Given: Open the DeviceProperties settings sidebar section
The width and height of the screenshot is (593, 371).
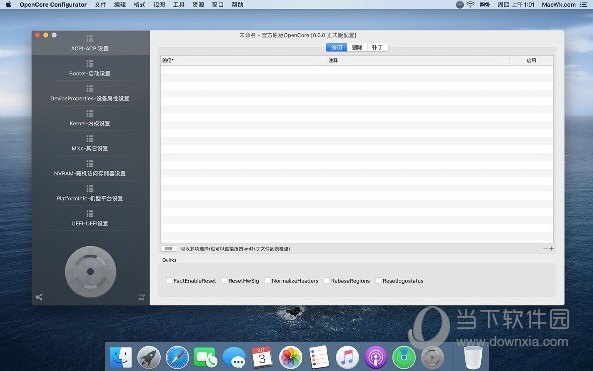Looking at the screenshot, I should point(90,93).
